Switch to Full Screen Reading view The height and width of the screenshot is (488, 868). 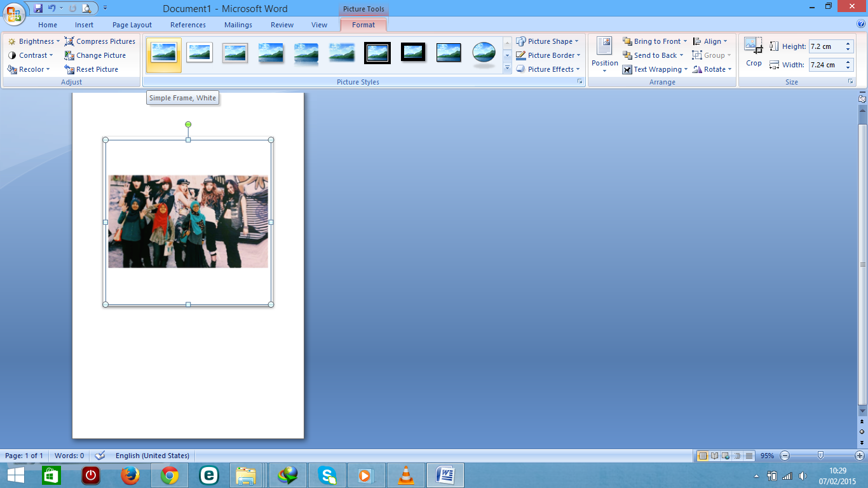click(714, 456)
